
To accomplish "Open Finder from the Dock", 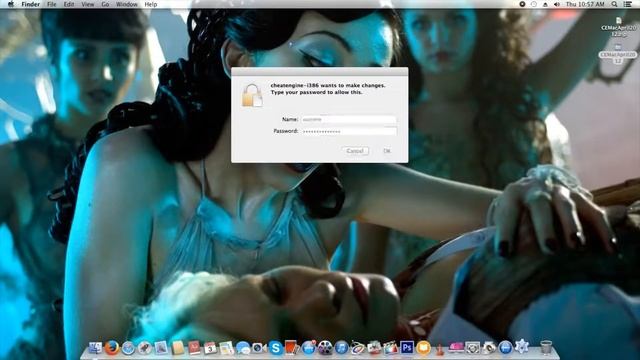I will pos(95,348).
